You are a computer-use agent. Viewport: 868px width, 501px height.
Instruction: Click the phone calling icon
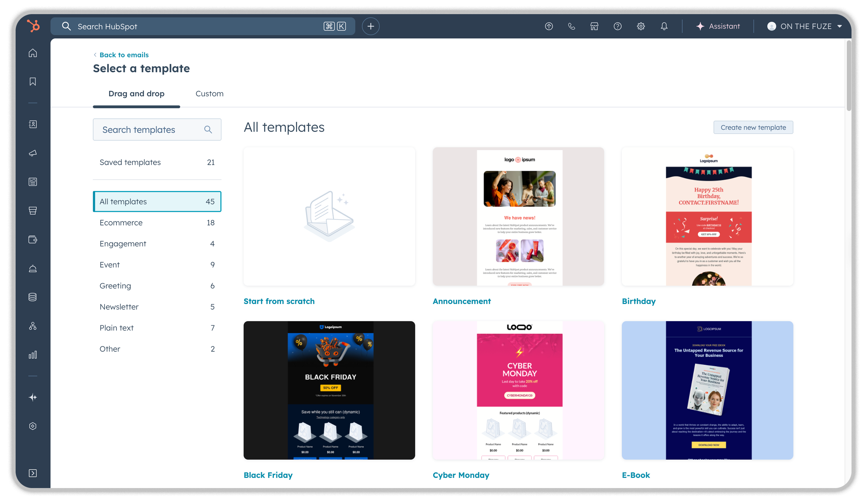click(571, 26)
